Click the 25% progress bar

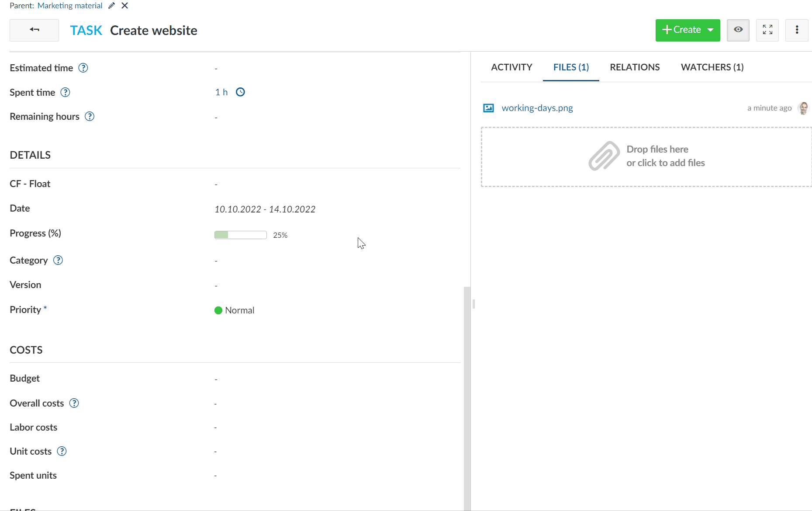[x=240, y=235]
